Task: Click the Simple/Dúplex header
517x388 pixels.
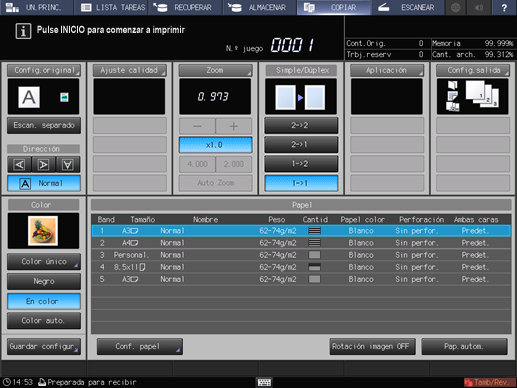Action: 301,70
